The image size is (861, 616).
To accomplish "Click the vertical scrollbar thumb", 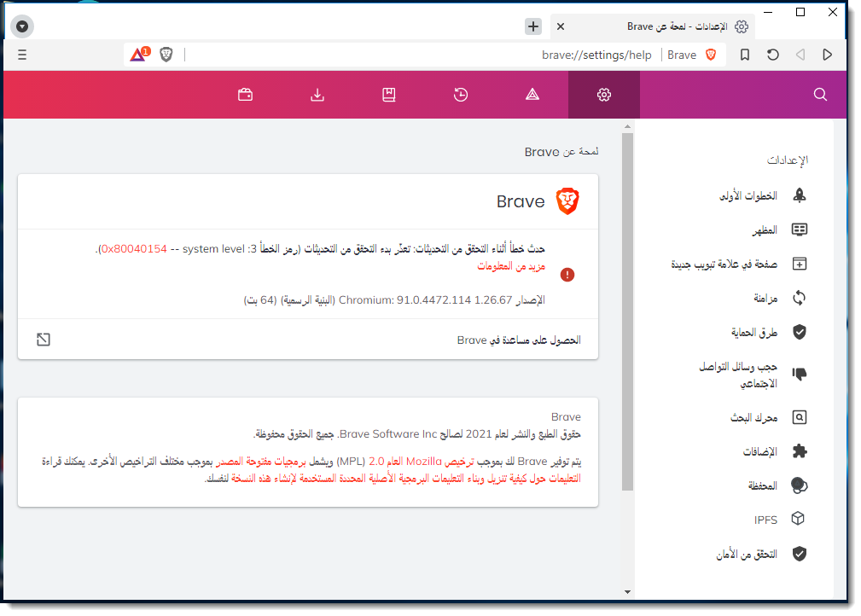I will (627, 311).
